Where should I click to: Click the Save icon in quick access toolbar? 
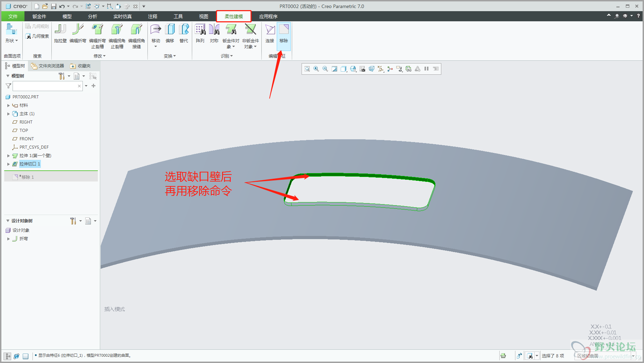[x=53, y=6]
